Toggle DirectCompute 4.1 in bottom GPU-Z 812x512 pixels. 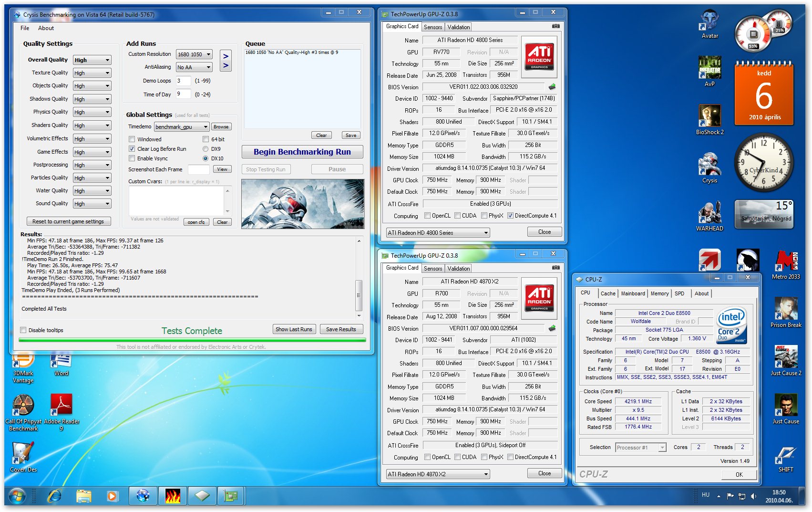(x=510, y=457)
